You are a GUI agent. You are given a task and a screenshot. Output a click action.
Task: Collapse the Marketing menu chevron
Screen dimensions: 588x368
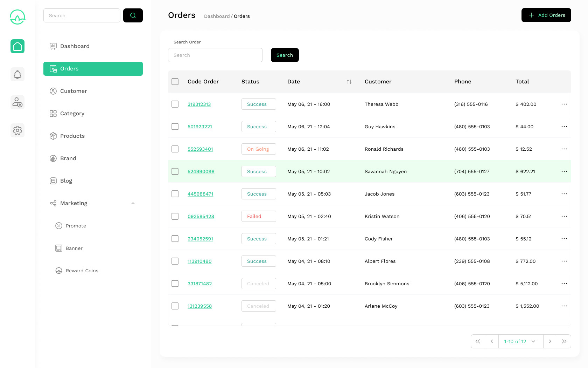[x=133, y=203]
